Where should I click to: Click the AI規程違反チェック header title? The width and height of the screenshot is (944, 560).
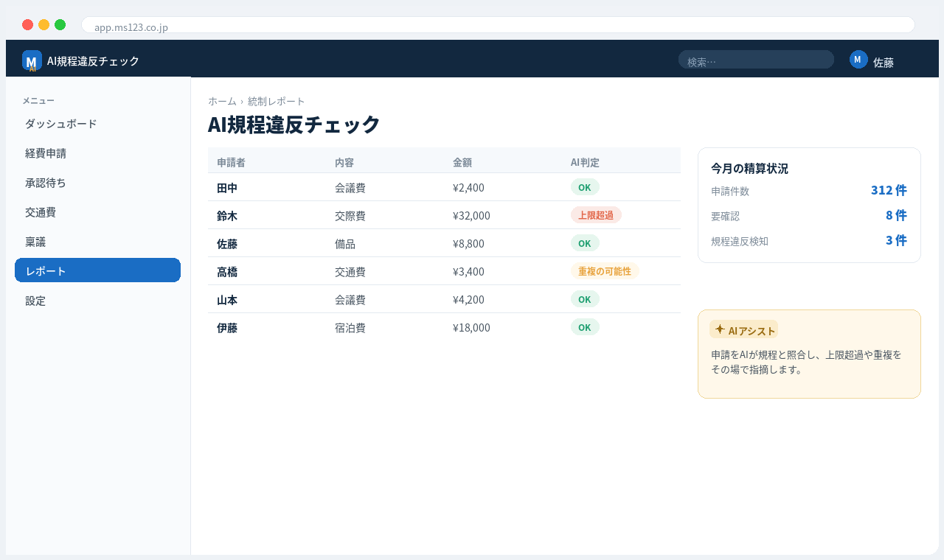point(93,61)
